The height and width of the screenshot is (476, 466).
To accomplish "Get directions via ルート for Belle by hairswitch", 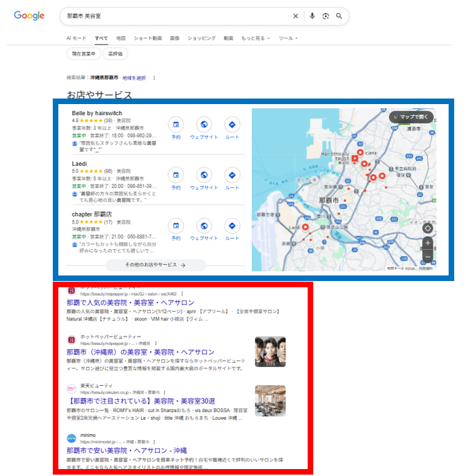I will click(x=232, y=124).
